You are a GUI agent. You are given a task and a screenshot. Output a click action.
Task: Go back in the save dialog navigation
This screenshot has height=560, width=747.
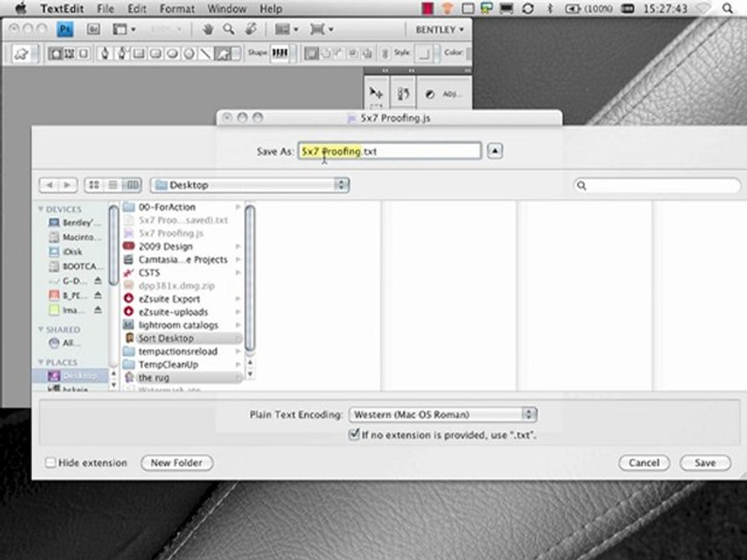point(49,185)
